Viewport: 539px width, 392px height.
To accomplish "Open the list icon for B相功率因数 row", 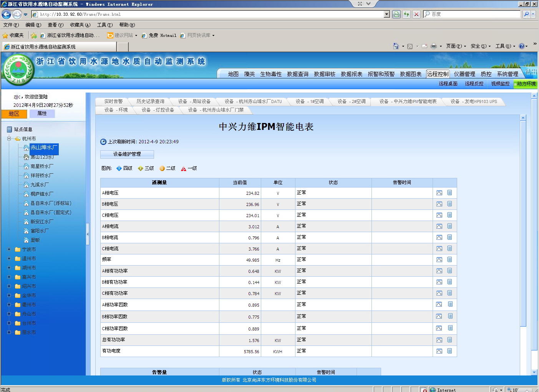I will (450, 316).
